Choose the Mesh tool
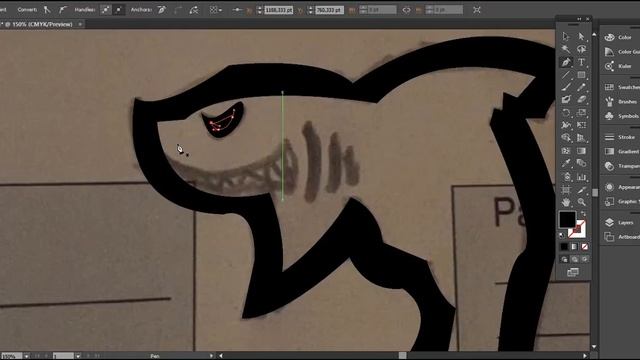 [x=566, y=151]
